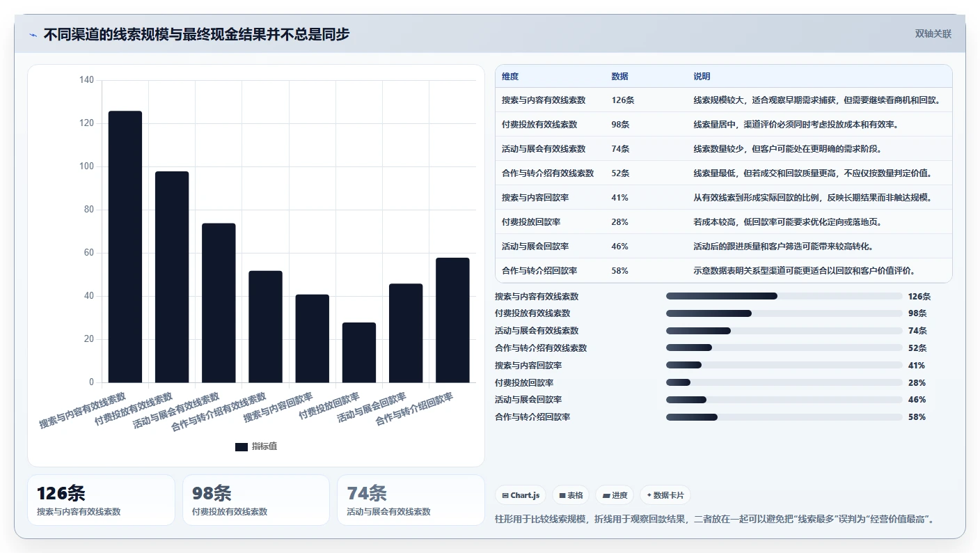Click the 52条 value in the table
The image size is (980, 553).
[x=620, y=173]
